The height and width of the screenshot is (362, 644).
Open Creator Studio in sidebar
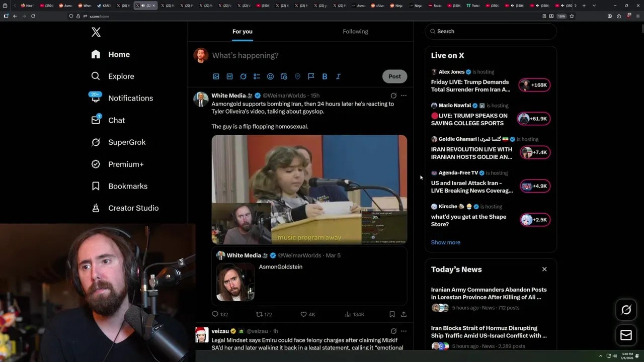(x=125, y=208)
